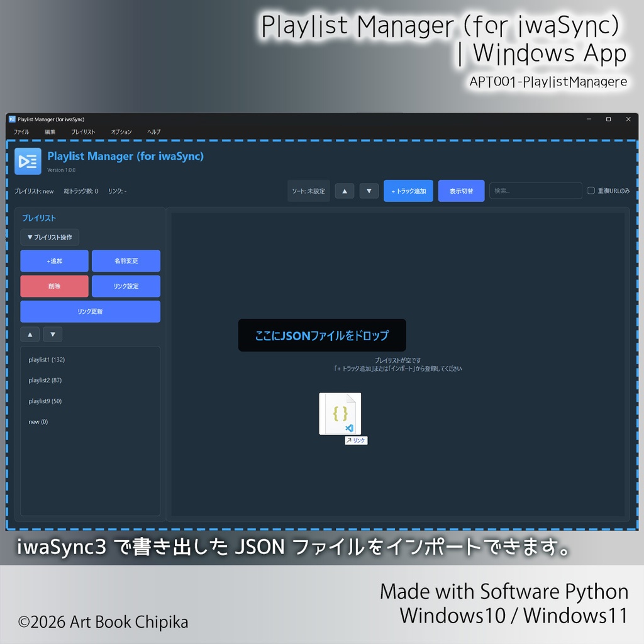This screenshot has height=644, width=644.
Task: Click the up arrow sort icon in toolbar
Action: pyautogui.click(x=344, y=191)
